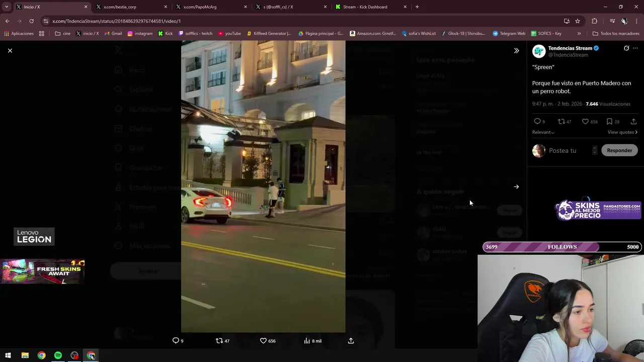644x362 pixels.
Task: Open the Tendencias Stream profile name link
Action: pos(570,48)
